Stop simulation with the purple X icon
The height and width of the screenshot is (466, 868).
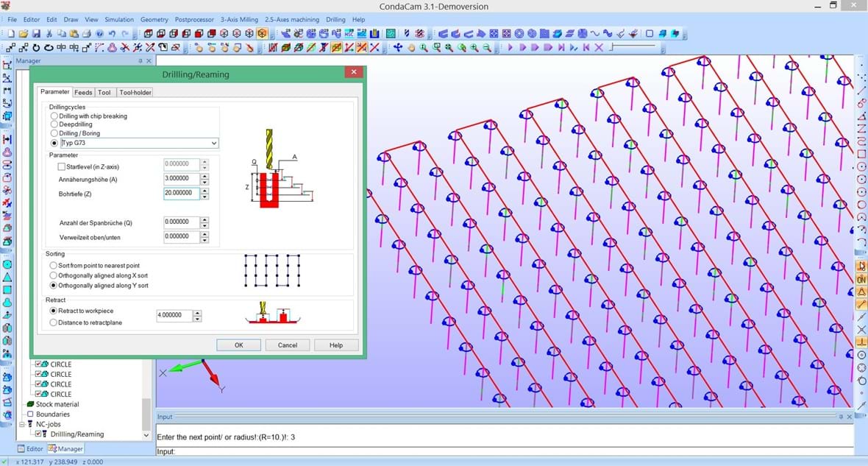pyautogui.click(x=599, y=48)
